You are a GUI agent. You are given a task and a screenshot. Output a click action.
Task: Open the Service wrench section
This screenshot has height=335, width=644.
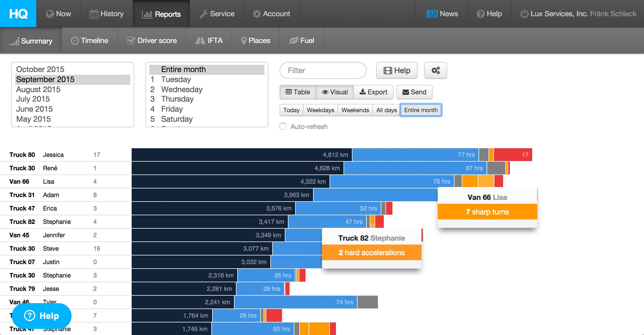(x=217, y=14)
